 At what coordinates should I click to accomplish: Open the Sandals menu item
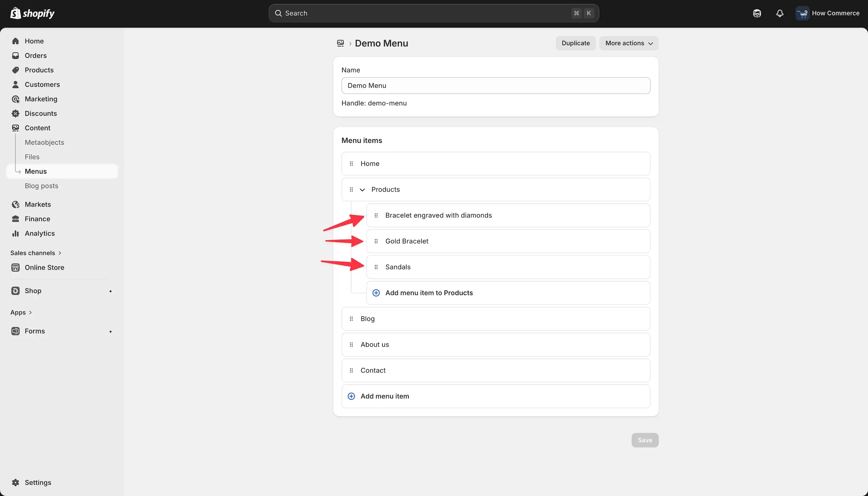coord(508,267)
